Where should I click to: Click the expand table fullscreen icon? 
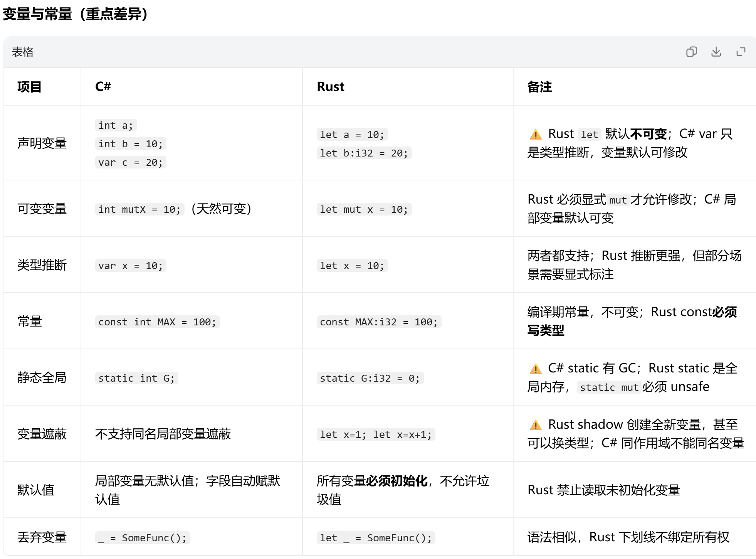[741, 52]
